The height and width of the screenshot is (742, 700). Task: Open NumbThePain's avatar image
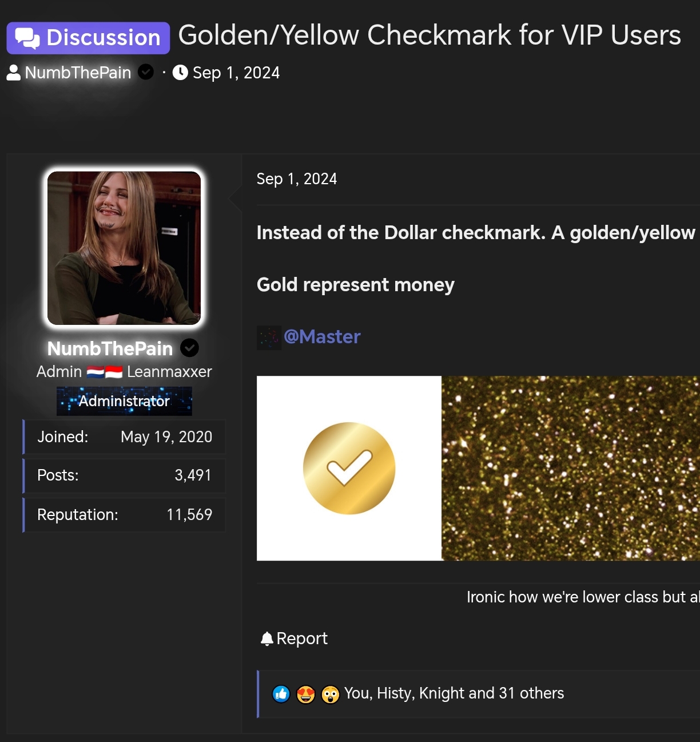[124, 248]
